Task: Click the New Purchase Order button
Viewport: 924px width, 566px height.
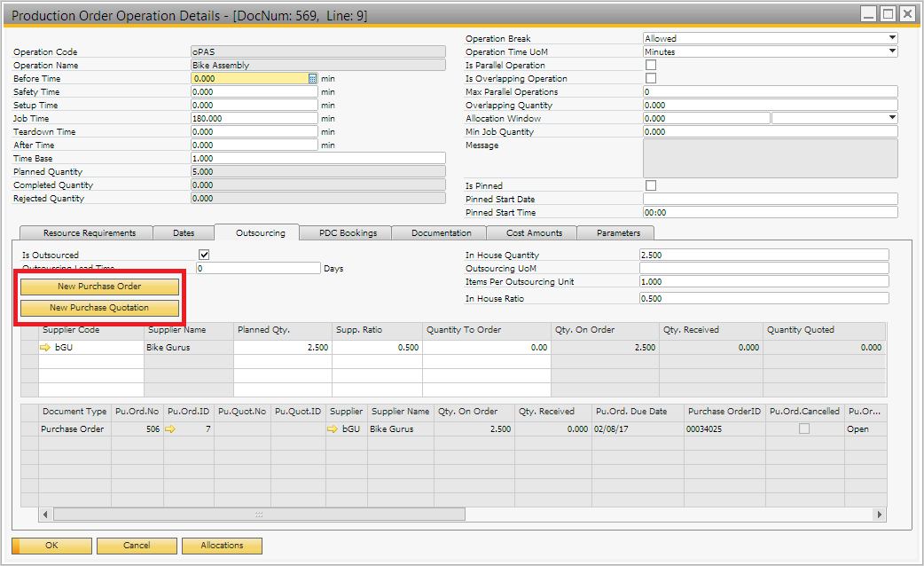Action: pyautogui.click(x=99, y=287)
